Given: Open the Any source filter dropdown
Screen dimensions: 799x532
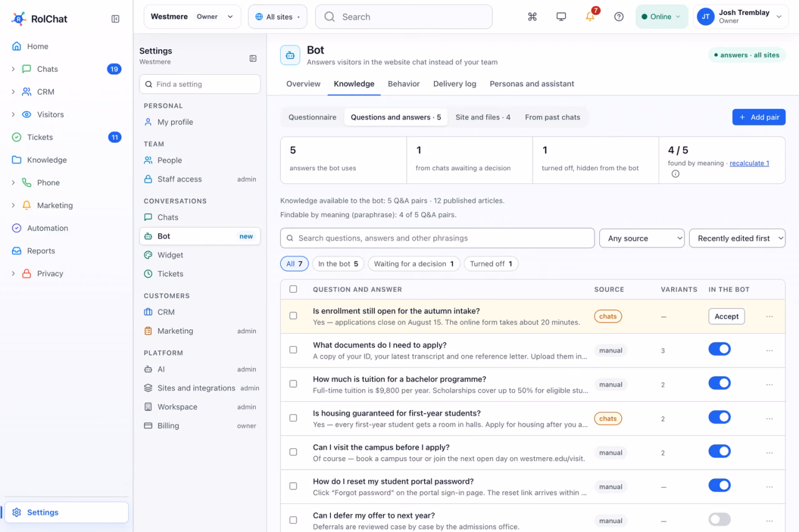Looking at the screenshot, I should (x=642, y=238).
